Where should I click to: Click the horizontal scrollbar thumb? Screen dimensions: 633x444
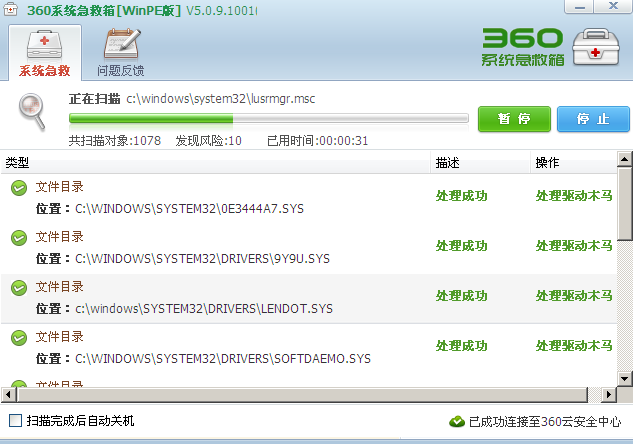coord(302,394)
